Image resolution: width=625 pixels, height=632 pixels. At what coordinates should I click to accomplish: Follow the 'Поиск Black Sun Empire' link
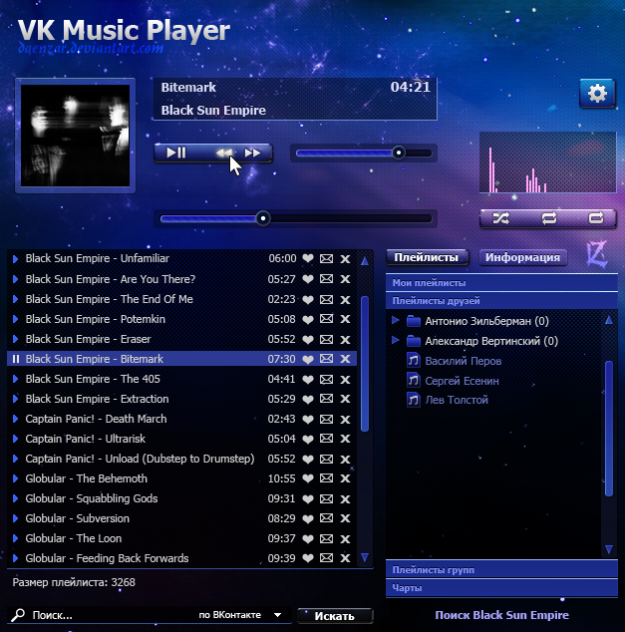(501, 615)
